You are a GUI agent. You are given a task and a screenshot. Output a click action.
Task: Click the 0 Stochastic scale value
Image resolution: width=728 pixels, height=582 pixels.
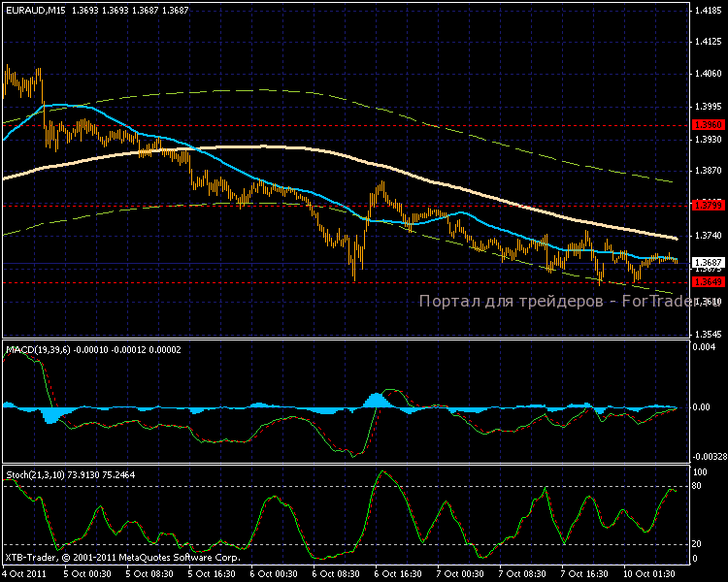695,559
